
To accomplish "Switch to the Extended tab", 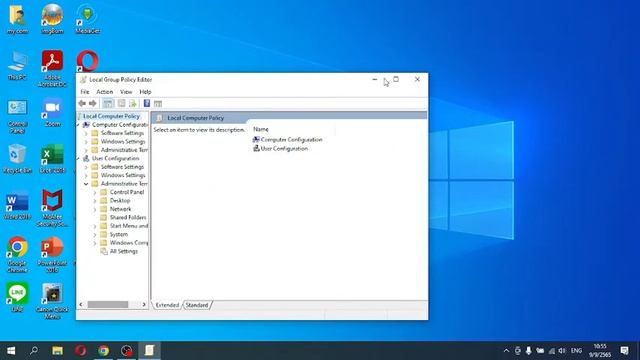I will click(167, 305).
